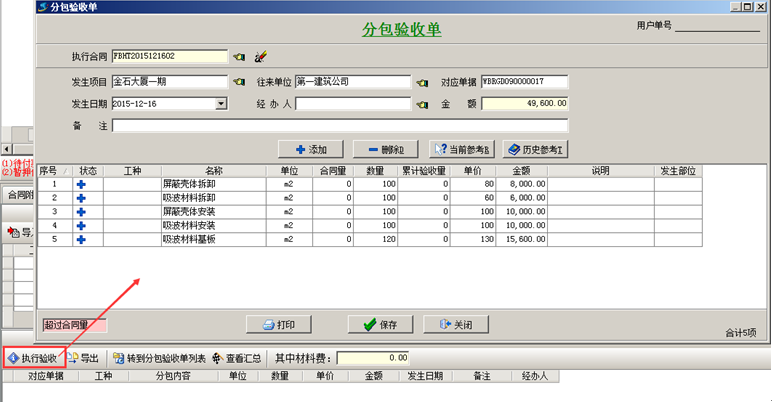Screen dimensions: 772x402
Task: Click lookup icon beside 经办人 field
Action: tap(423, 103)
